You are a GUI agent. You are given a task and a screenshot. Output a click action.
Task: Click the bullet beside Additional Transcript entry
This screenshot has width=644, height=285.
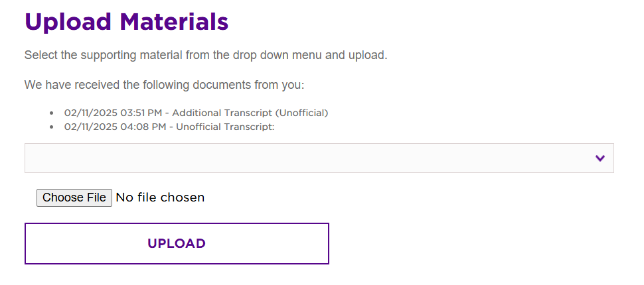tap(52, 113)
